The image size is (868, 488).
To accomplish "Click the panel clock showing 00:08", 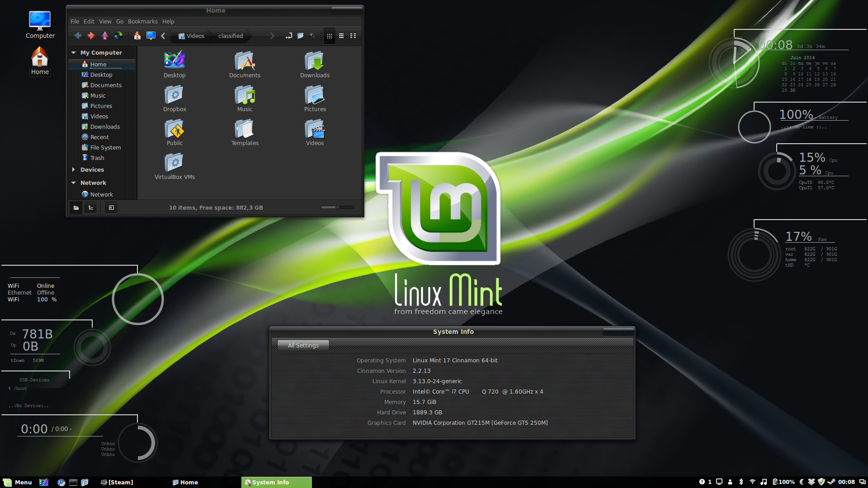I will [x=846, y=482].
